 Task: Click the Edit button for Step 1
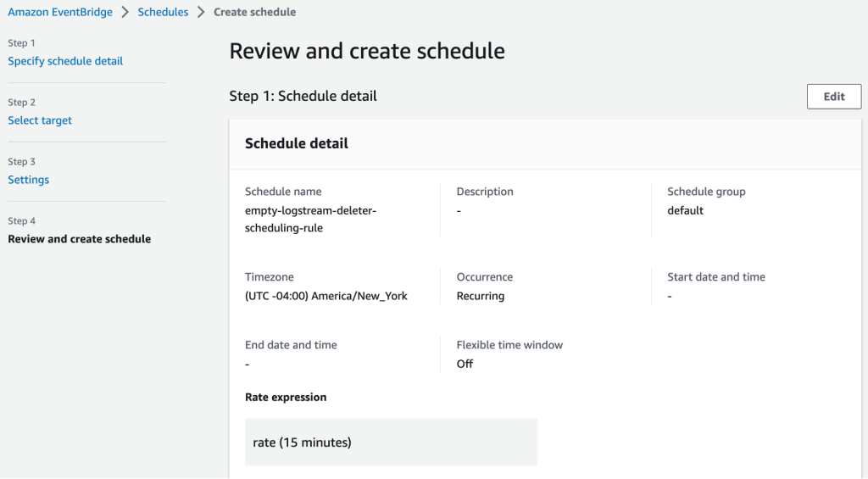[834, 97]
